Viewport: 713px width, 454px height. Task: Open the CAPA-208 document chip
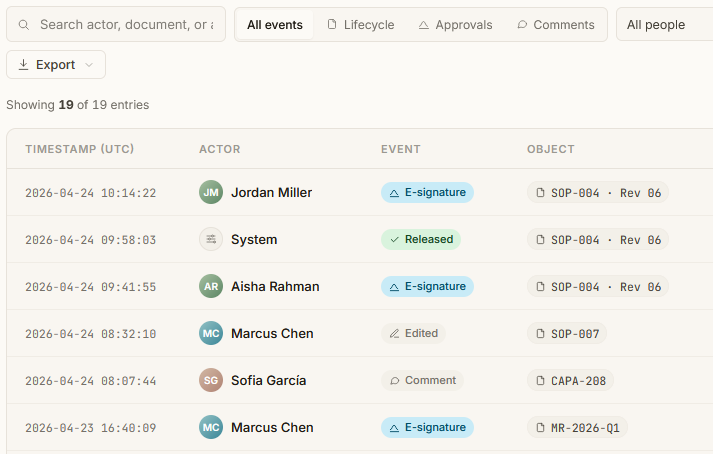(x=571, y=380)
